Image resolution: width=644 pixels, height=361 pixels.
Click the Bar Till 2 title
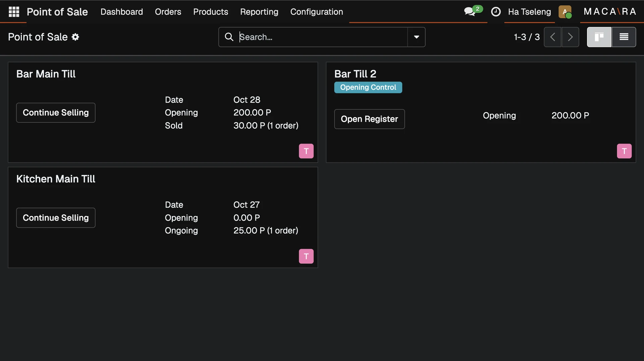pos(355,74)
